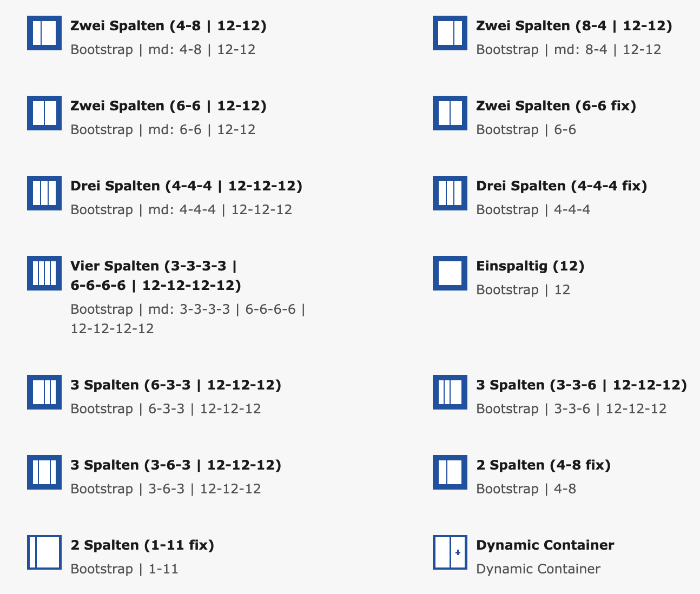Viewport: 700px width, 594px height.
Task: Select the Drei Spalten (4-4-4 fix) icon
Action: 450,193
